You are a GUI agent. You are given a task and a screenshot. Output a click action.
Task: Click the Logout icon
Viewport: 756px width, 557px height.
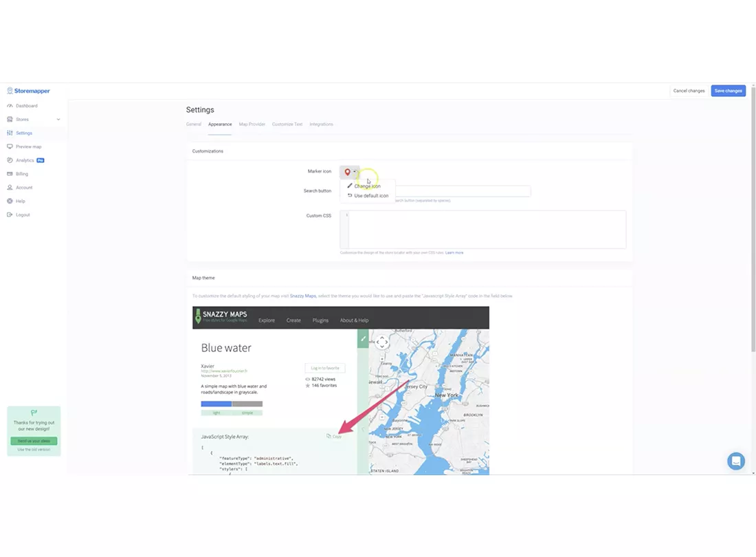(x=10, y=215)
